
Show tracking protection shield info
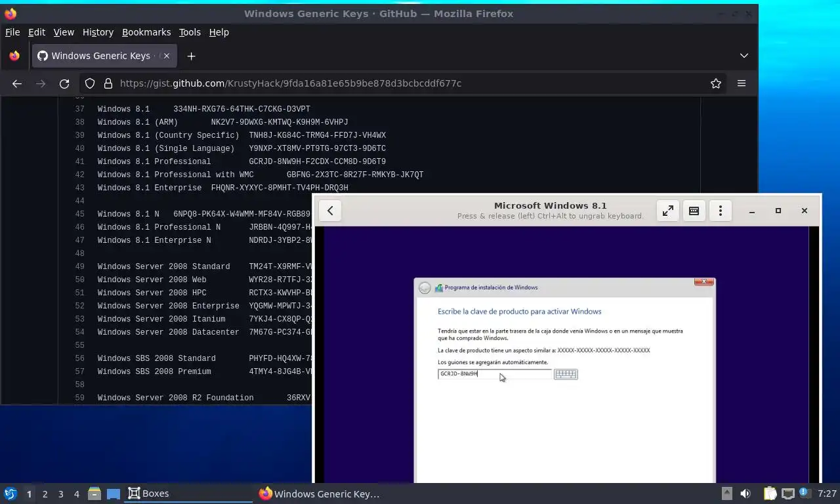(90, 83)
